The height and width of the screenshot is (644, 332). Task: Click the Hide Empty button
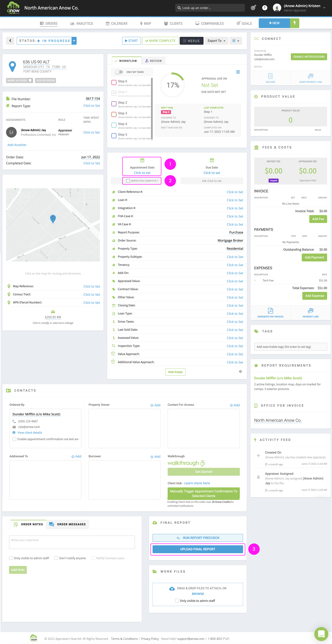[x=175, y=372]
